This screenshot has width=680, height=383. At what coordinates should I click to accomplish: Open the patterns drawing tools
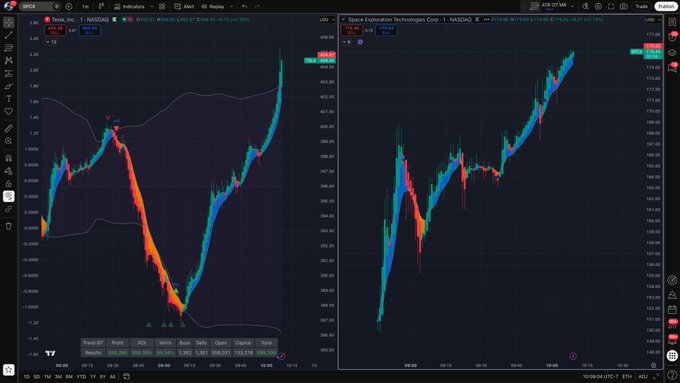coord(9,61)
